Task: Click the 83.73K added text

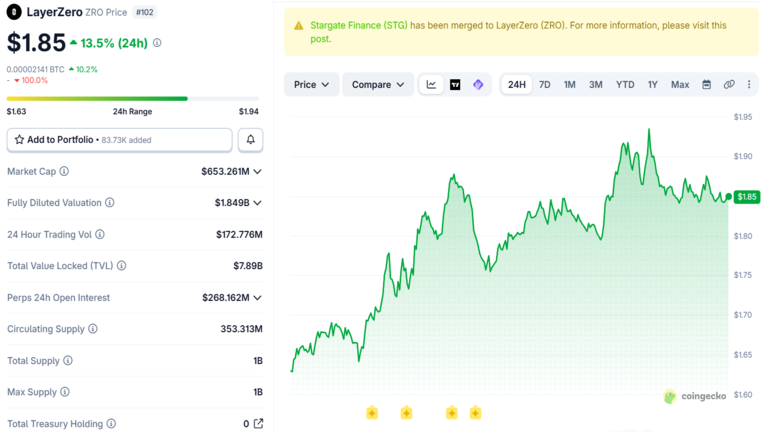Action: click(126, 140)
